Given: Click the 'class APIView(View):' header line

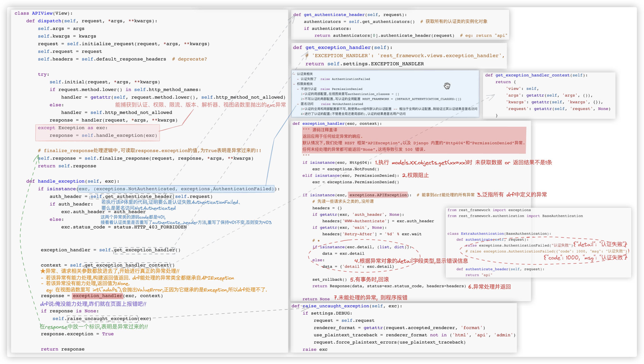Looking at the screenshot, I should pos(43,13).
